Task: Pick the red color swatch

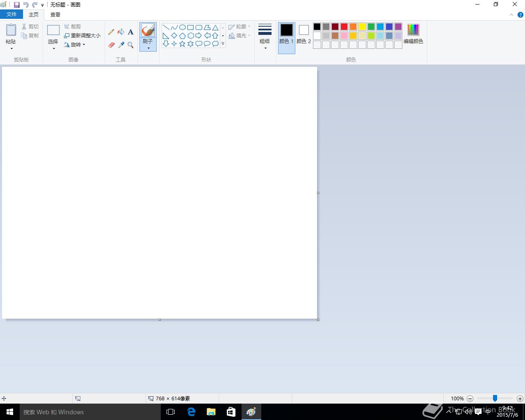Action: 344,27
